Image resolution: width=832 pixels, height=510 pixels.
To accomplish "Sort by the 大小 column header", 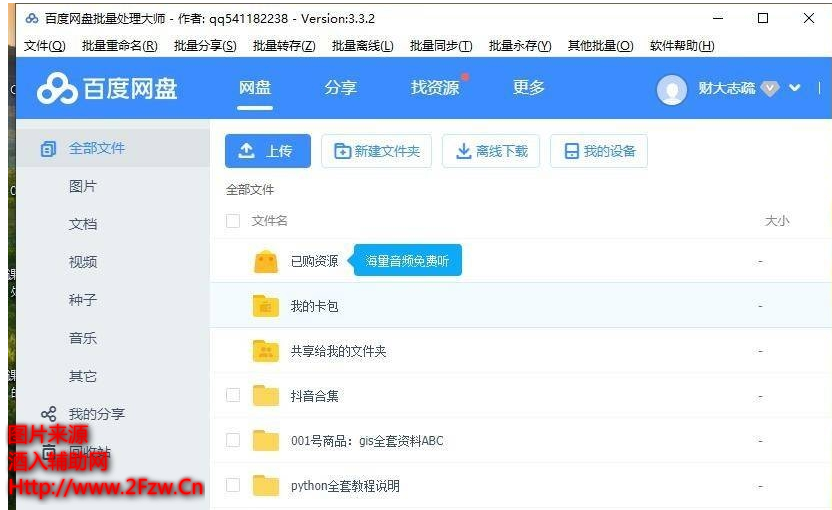I will (x=777, y=221).
